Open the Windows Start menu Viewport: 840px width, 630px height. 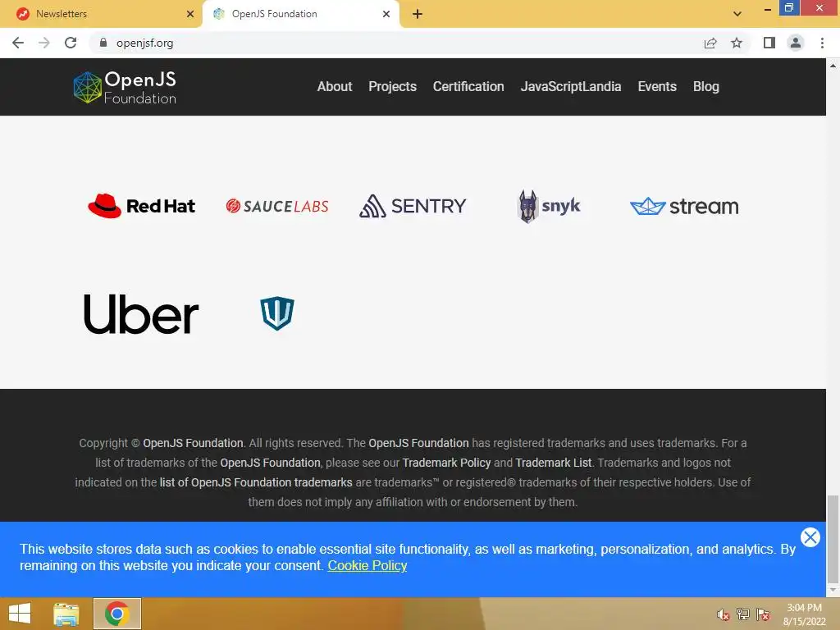pos(20,614)
